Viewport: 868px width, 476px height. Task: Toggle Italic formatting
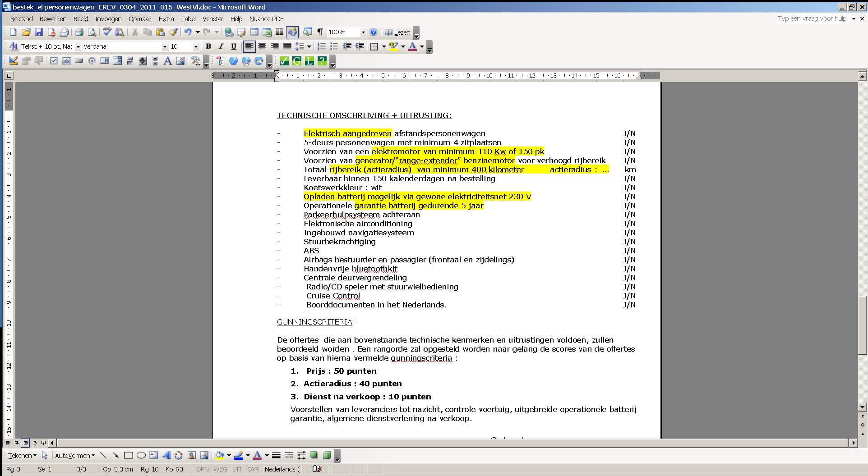[221, 46]
